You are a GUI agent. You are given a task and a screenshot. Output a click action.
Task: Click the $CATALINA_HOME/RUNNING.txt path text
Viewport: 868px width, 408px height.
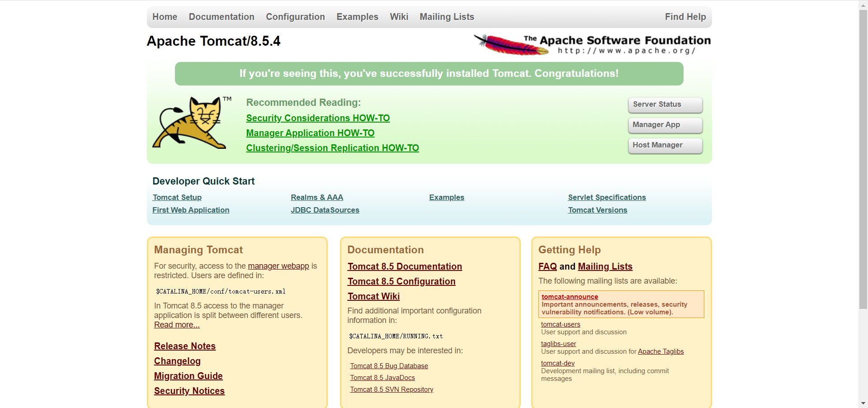pyautogui.click(x=396, y=336)
